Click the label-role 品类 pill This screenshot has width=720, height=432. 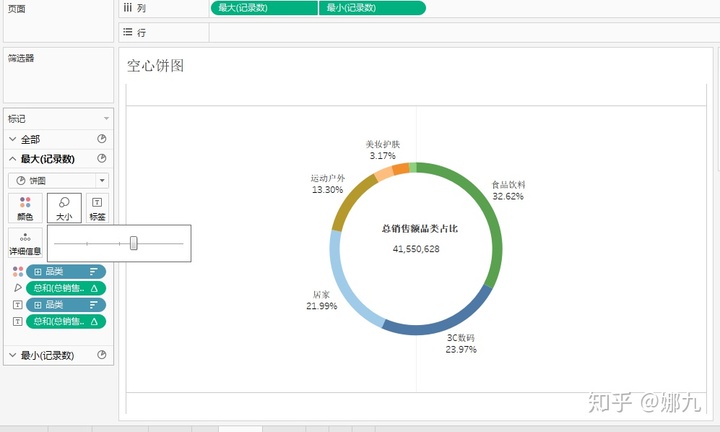coord(66,305)
